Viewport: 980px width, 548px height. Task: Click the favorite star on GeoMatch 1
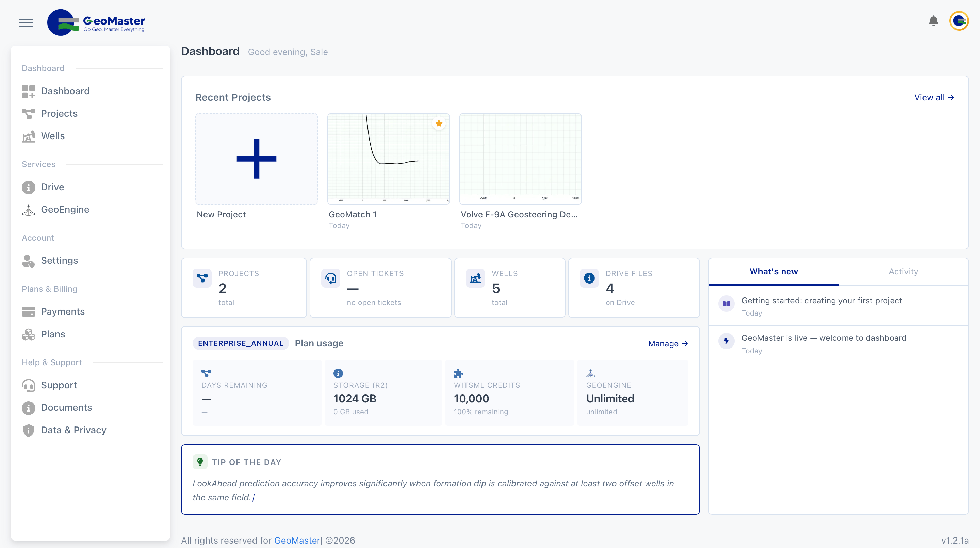pos(439,123)
